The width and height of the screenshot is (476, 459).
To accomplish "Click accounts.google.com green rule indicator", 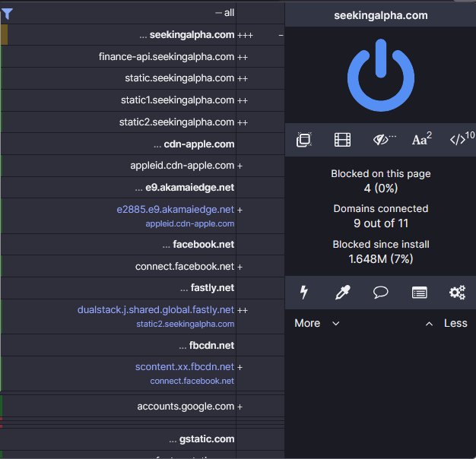I will click(2, 406).
